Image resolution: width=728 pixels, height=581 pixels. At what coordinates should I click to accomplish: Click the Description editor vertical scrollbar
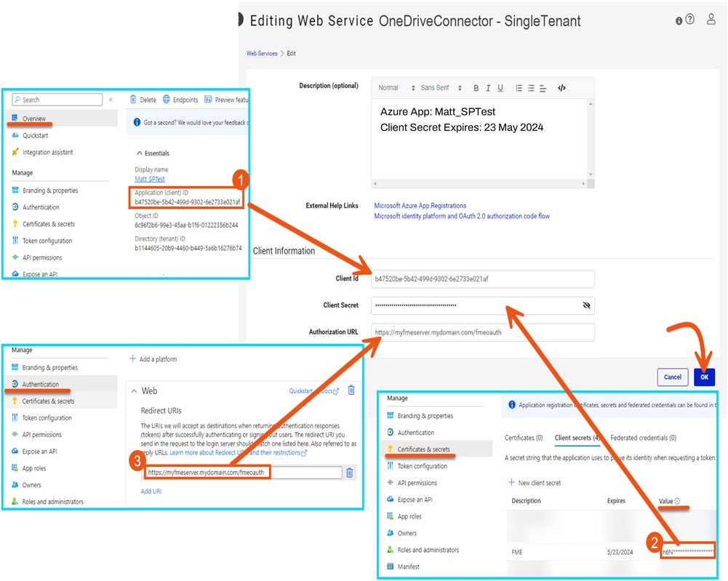click(591, 139)
